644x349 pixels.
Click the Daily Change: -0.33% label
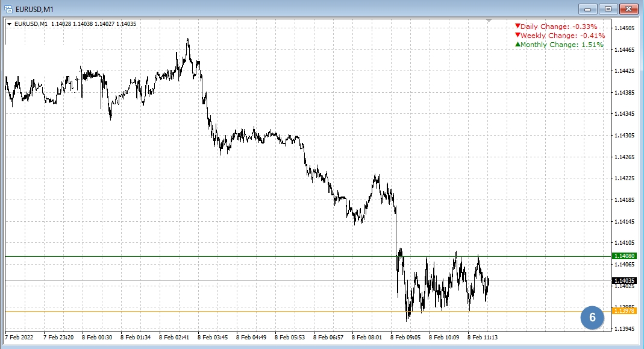tap(558, 27)
